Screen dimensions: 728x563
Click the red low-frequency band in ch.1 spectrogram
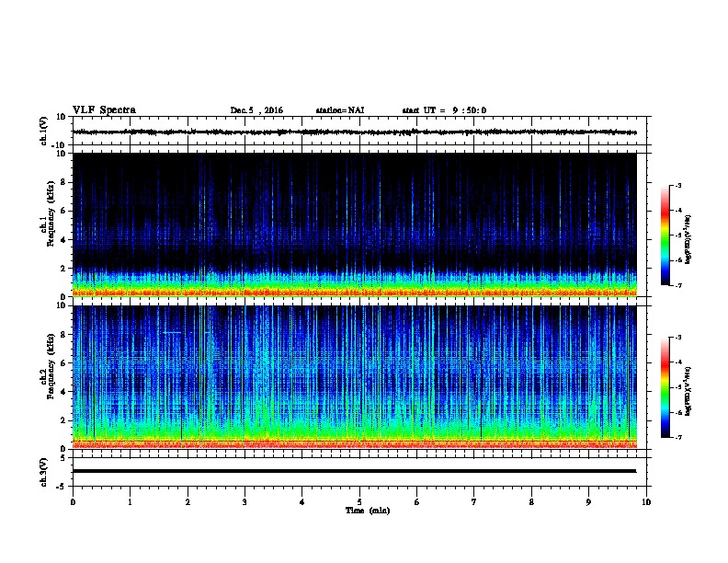(355, 293)
